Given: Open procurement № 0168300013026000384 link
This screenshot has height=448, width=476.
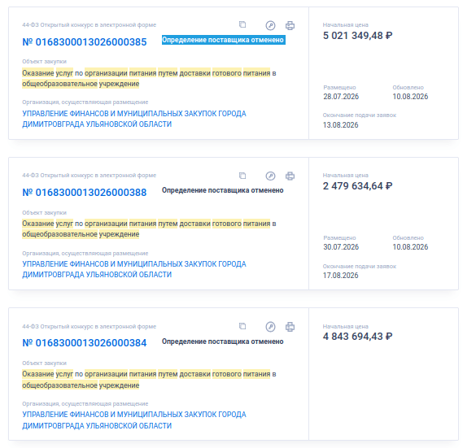Looking at the screenshot, I should 85,343.
